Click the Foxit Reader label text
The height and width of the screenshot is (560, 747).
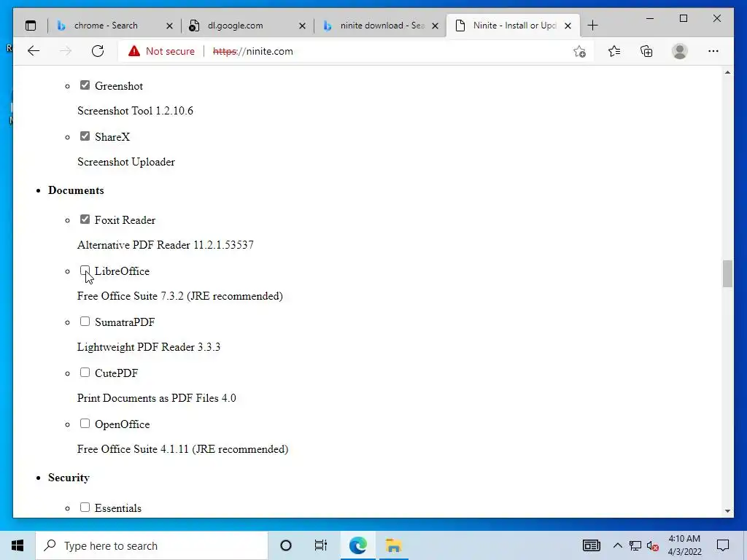tap(125, 220)
